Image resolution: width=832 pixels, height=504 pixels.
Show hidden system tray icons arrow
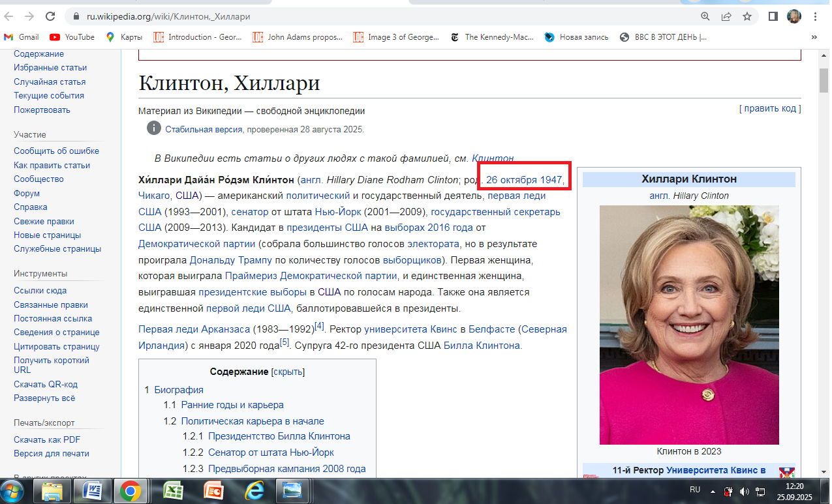712,490
